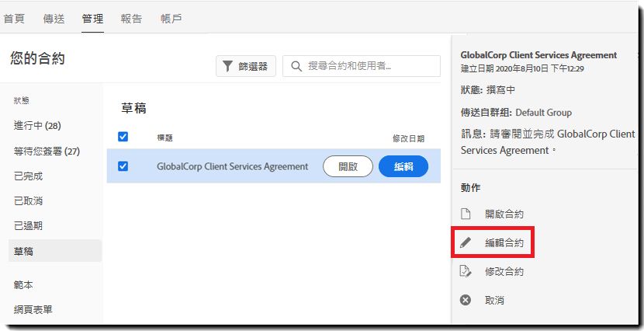Choose the 編輯合約 action
644x331 pixels.
(504, 243)
